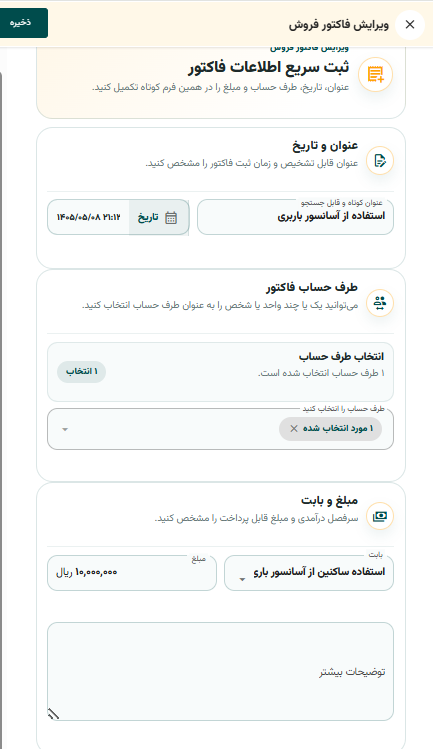Expand the طرف حساب selection dropdown arrow

tap(65, 429)
